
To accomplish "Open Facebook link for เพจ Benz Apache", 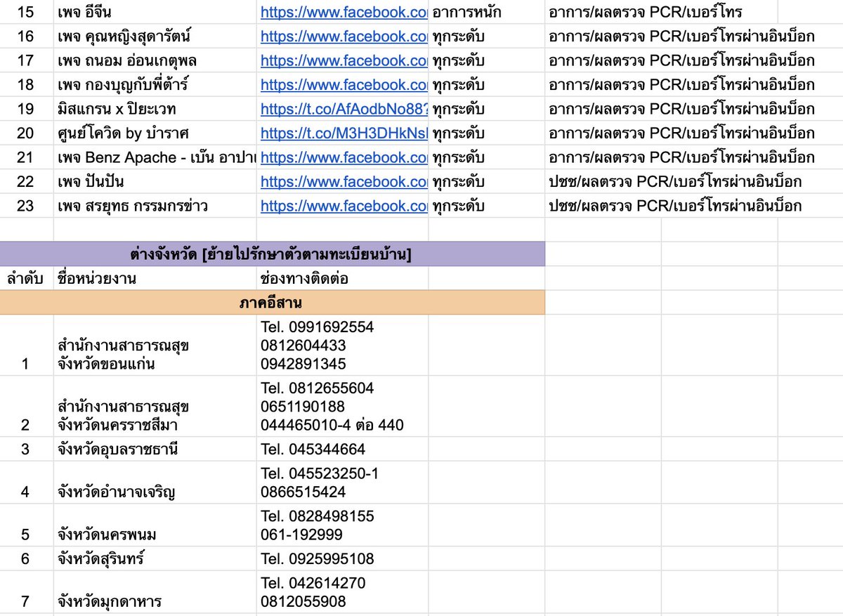I will (344, 157).
